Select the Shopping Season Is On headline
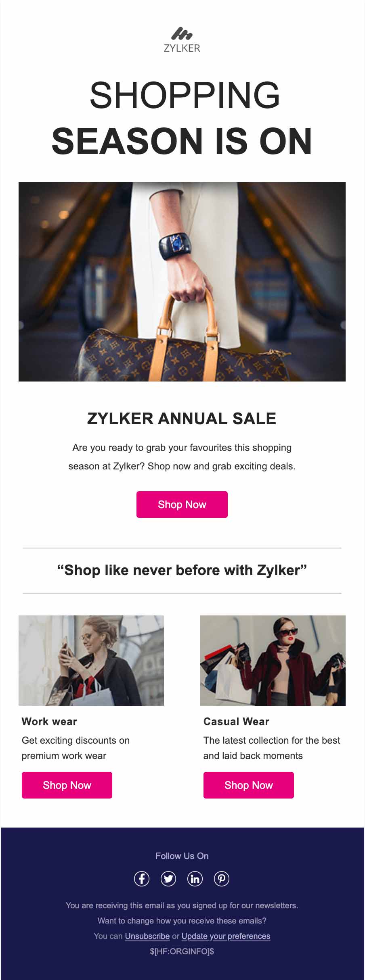Image resolution: width=365 pixels, height=980 pixels. point(182,118)
